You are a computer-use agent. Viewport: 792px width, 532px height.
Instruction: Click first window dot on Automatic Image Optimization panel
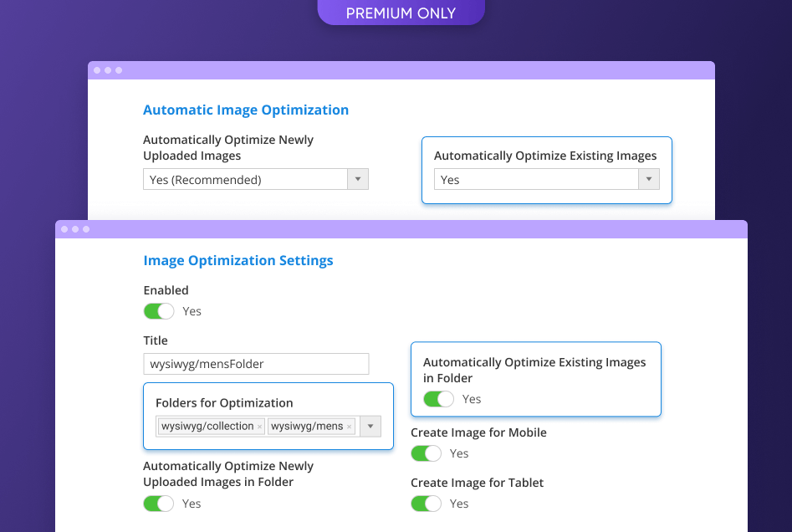[x=97, y=70]
